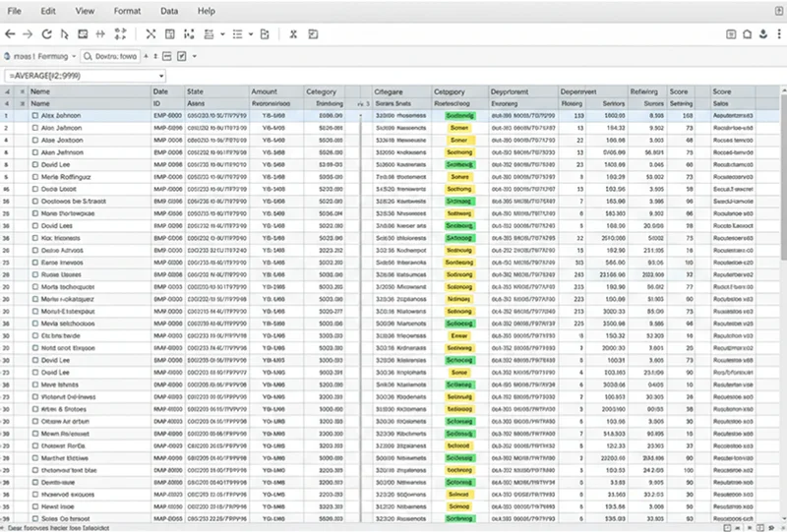Go forward with the right arrow icon
Image resolution: width=787 pixels, height=532 pixels.
click(x=28, y=34)
